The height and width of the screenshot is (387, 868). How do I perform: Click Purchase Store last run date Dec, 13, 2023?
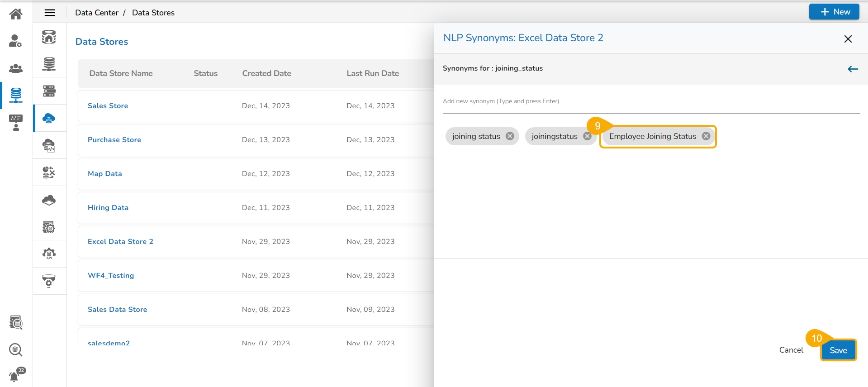370,140
